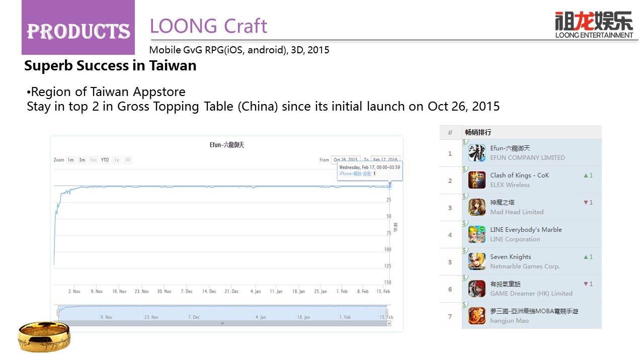Click rank number 4 in the table
The image size is (644, 362).
450,235
